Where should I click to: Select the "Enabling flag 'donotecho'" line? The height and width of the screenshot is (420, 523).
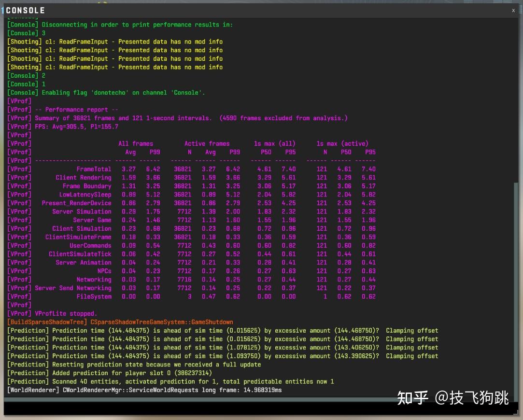coord(106,93)
